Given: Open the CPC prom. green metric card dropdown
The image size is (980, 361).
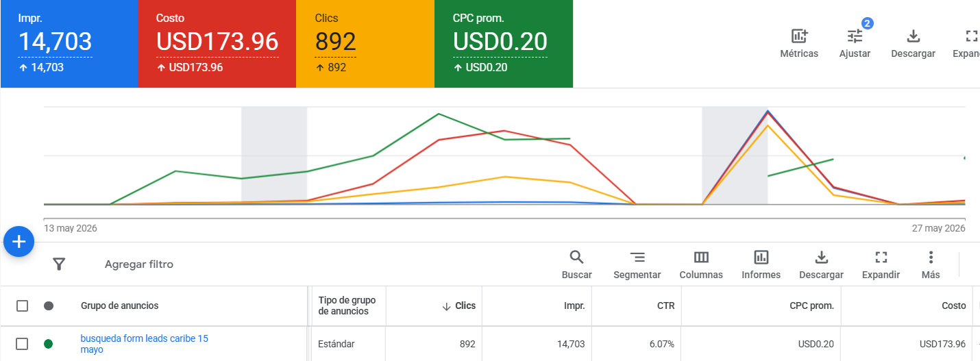Looking at the screenshot, I should (504, 44).
